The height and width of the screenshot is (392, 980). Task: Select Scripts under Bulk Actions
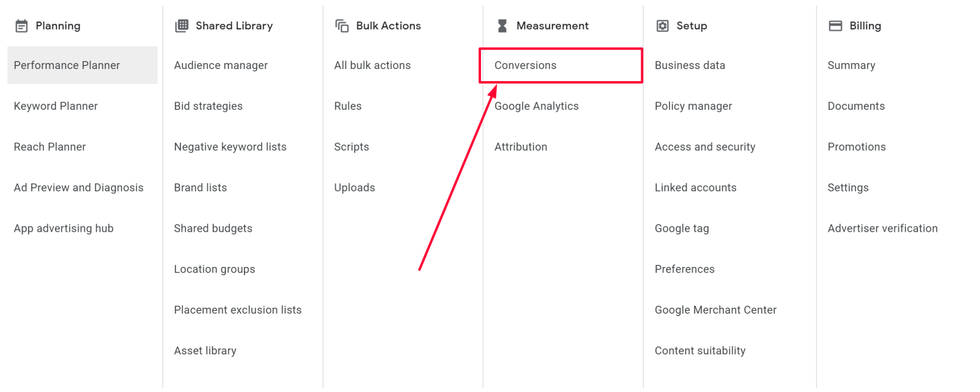point(352,147)
